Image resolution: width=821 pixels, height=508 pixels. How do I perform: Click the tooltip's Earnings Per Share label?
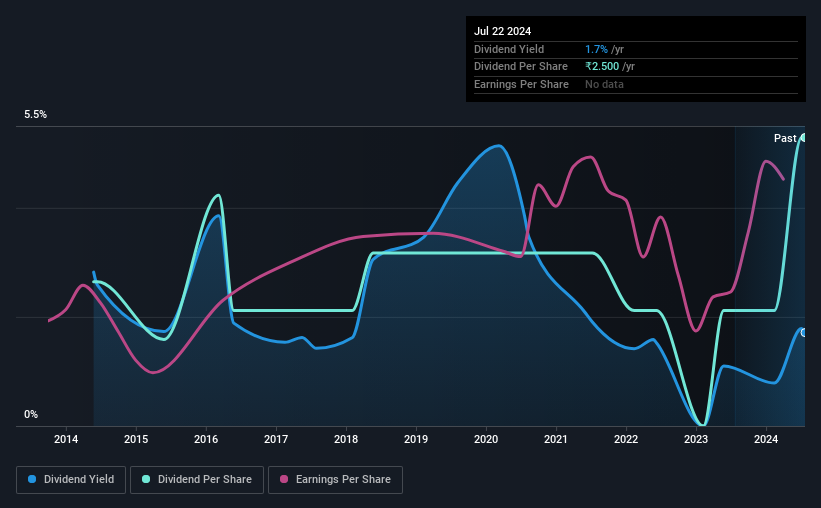pos(522,84)
